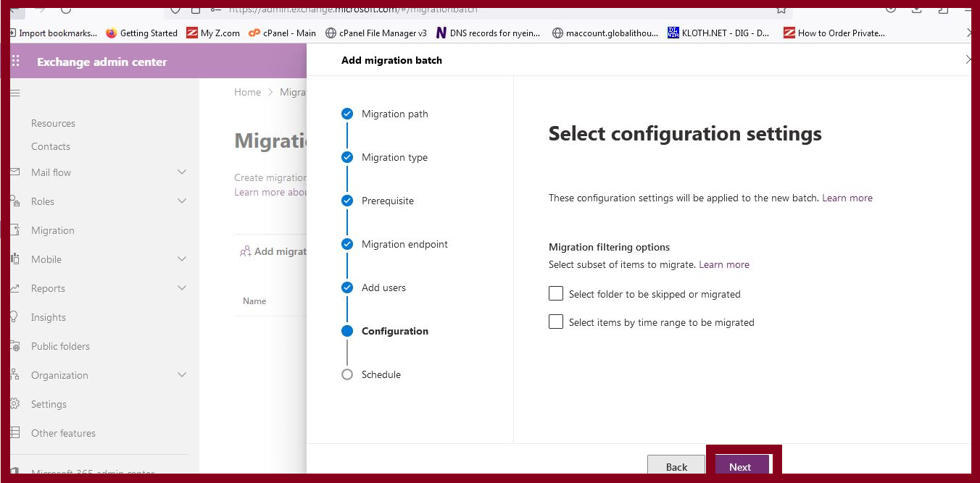Open Resources in the sidebar

[53, 123]
